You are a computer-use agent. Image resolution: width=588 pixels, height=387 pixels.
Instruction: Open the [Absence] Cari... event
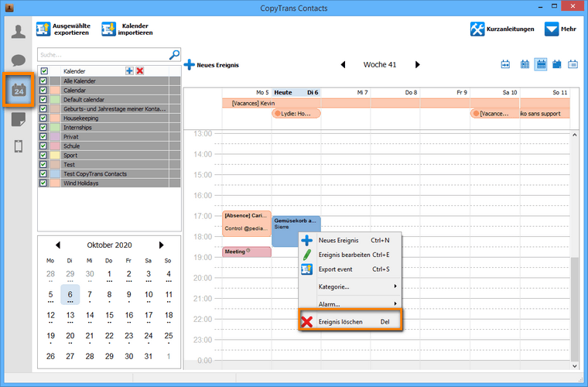(246, 224)
